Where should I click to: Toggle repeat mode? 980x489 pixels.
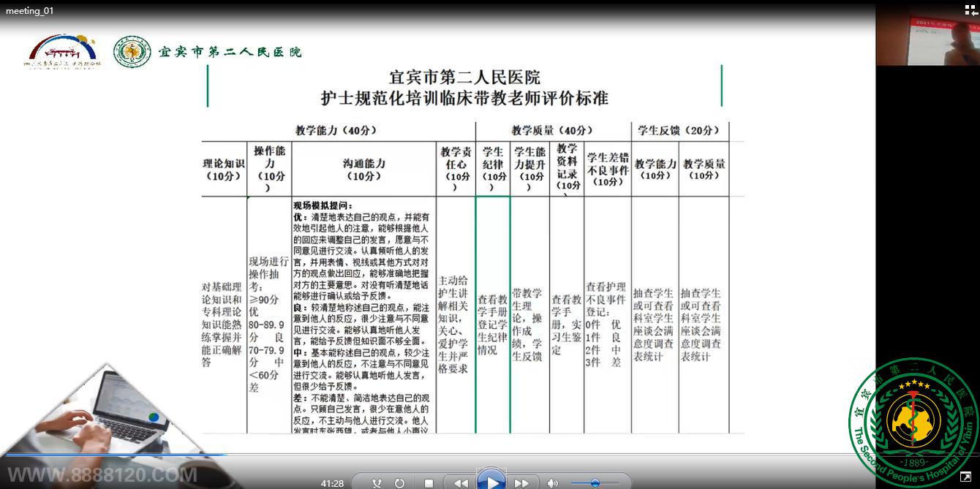tap(399, 483)
